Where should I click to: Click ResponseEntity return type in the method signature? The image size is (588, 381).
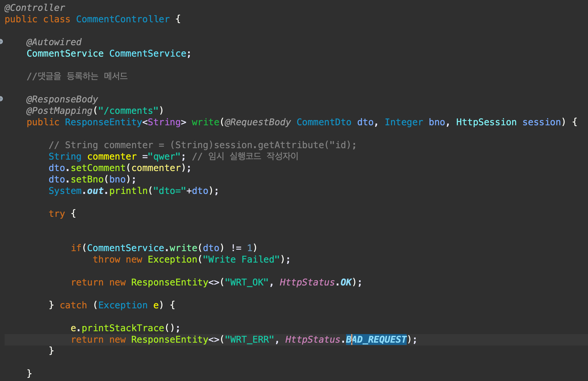[103, 122]
